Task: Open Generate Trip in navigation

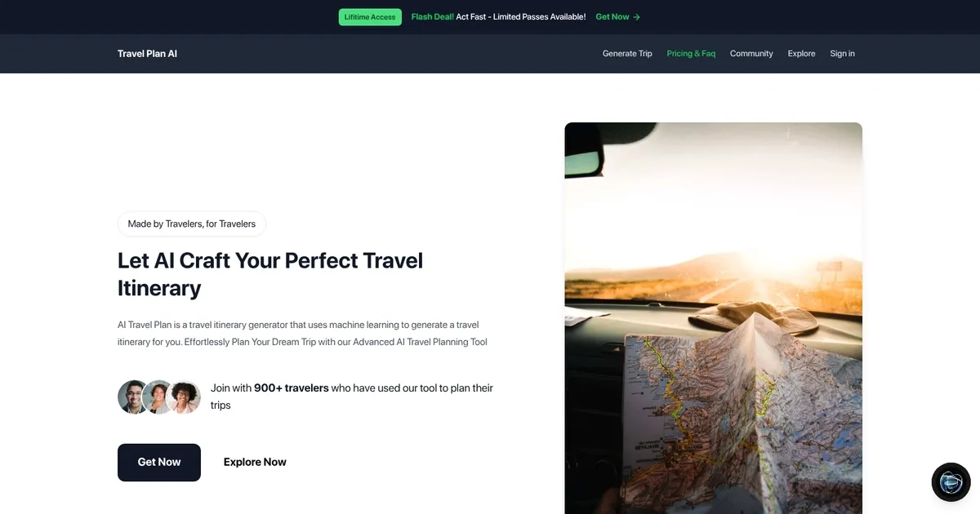Action: [x=627, y=54]
